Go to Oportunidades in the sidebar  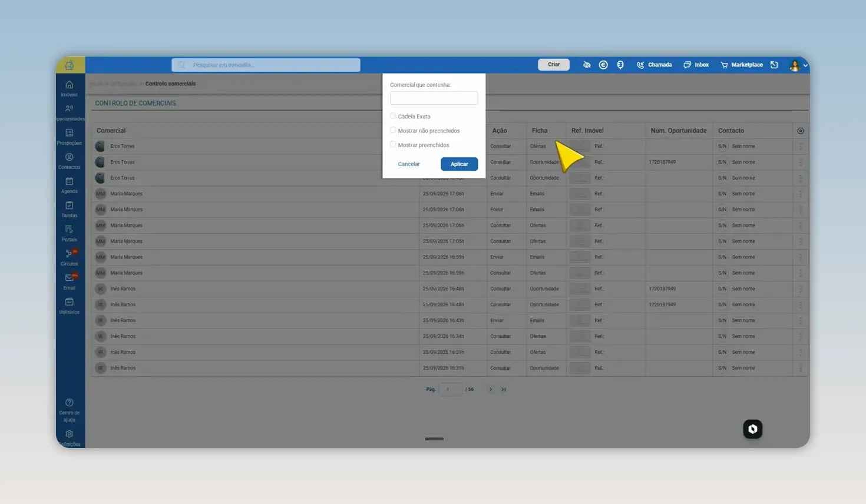click(x=70, y=112)
